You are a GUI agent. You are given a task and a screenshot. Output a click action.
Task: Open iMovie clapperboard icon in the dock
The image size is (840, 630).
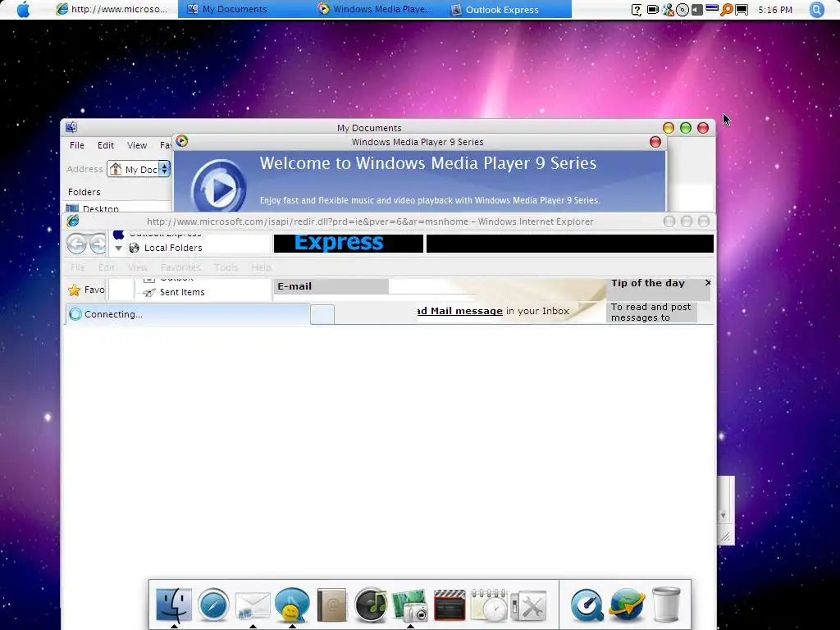pos(450,605)
